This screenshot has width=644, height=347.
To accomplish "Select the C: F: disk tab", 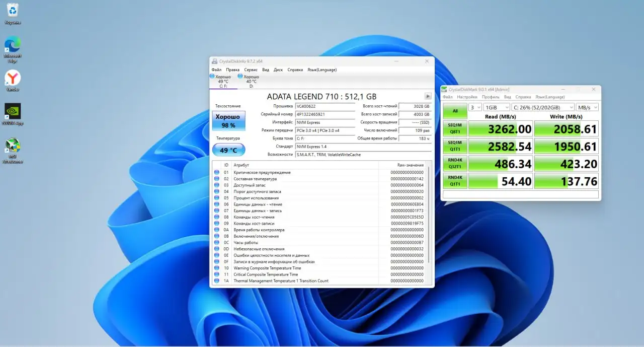I will (x=223, y=81).
